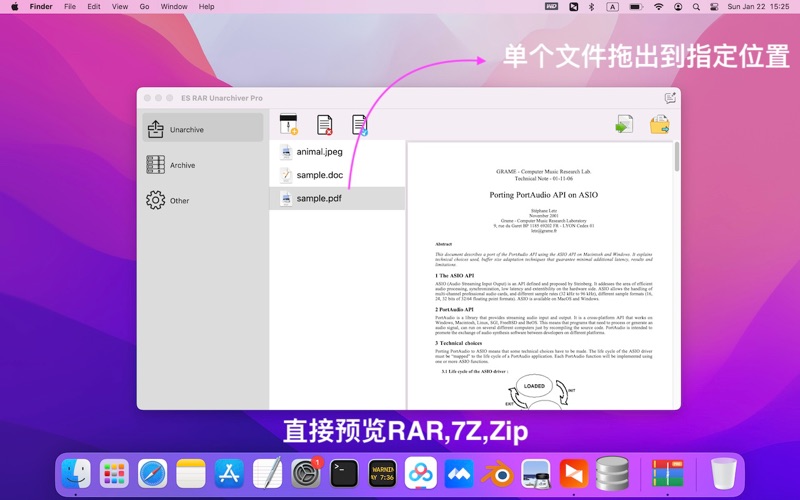800x500 pixels.
Task: Open the Other sidebar section
Action: click(x=203, y=201)
